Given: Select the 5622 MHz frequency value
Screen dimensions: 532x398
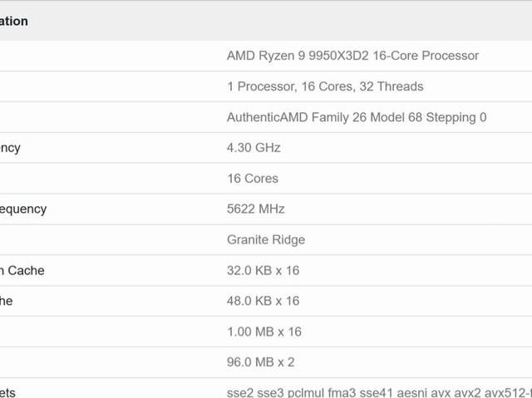Looking at the screenshot, I should point(256,209).
